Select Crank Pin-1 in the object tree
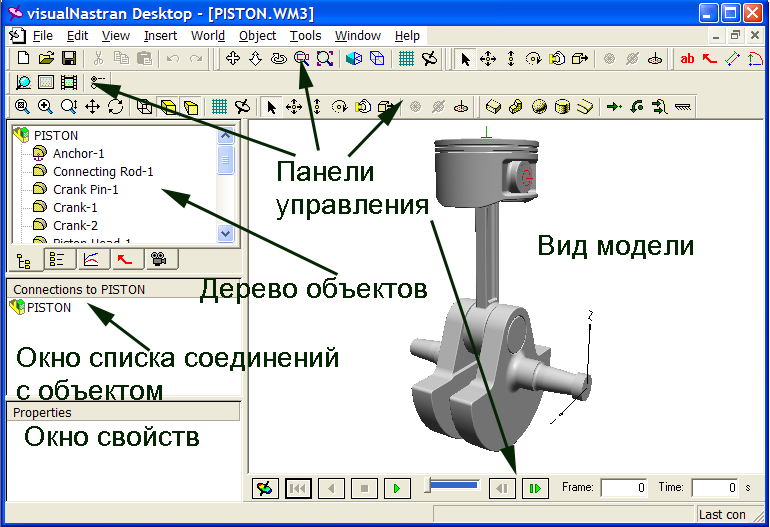Viewport: 770px width, 527px height. (85, 190)
